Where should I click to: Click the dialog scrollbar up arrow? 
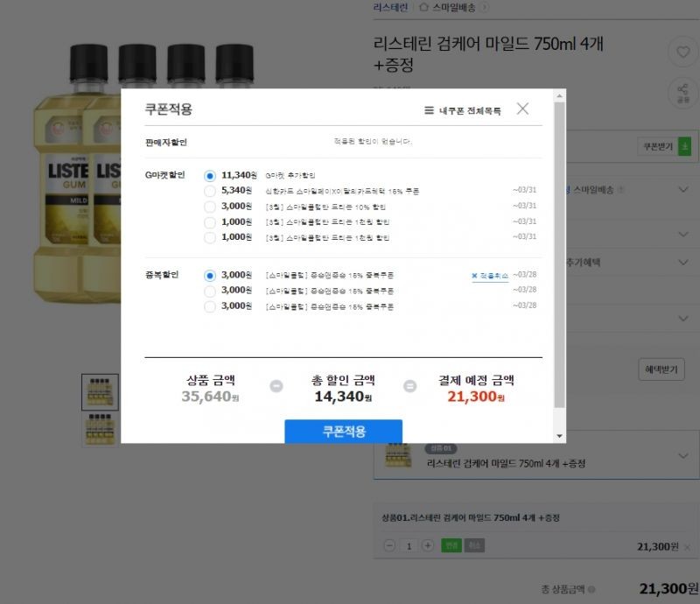[x=559, y=95]
